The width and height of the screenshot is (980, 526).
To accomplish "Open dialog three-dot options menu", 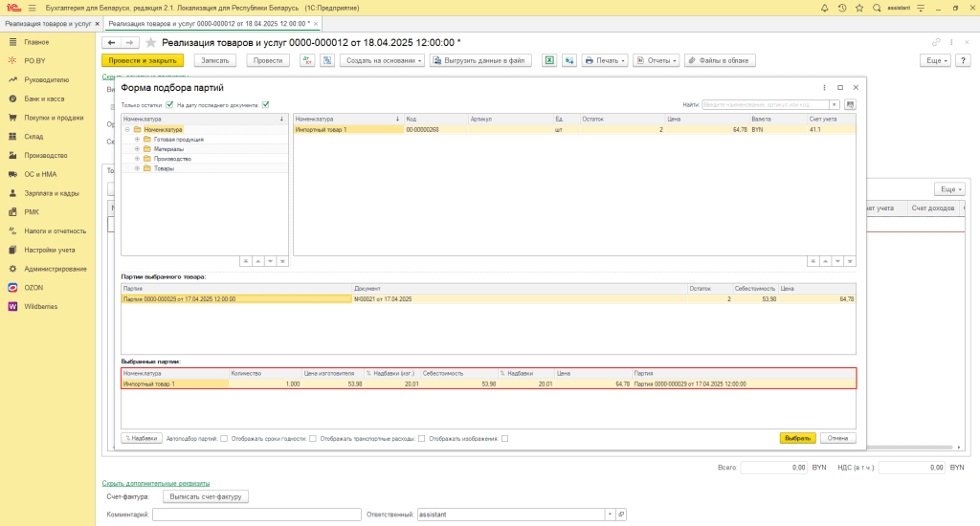I will 824,87.
